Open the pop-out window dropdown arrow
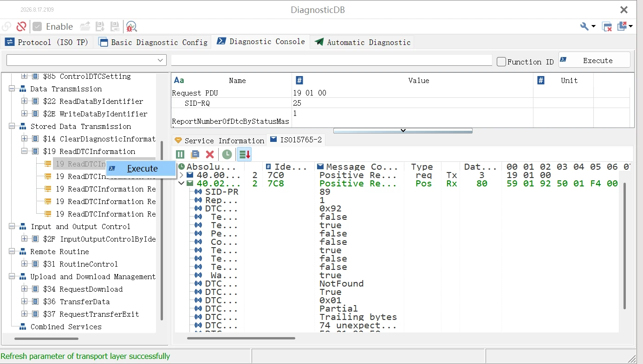The image size is (643, 364). point(630,26)
